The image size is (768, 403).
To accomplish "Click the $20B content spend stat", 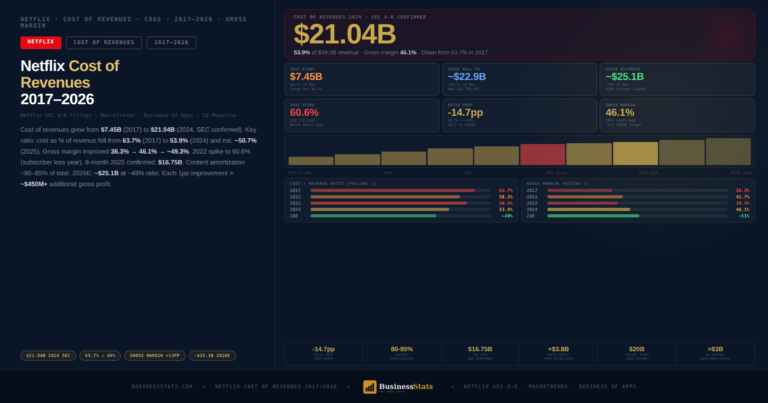I will point(637,354).
